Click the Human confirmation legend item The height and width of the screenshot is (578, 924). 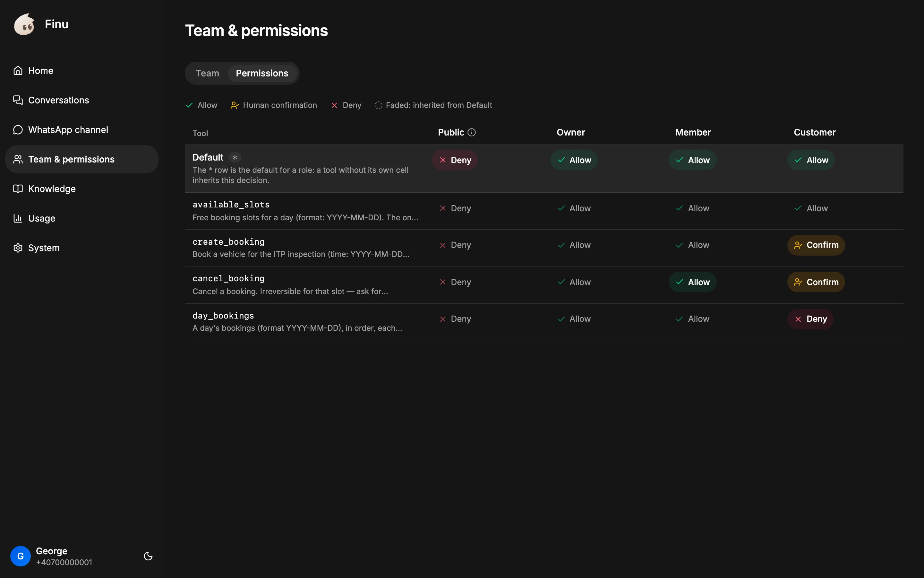274,105
